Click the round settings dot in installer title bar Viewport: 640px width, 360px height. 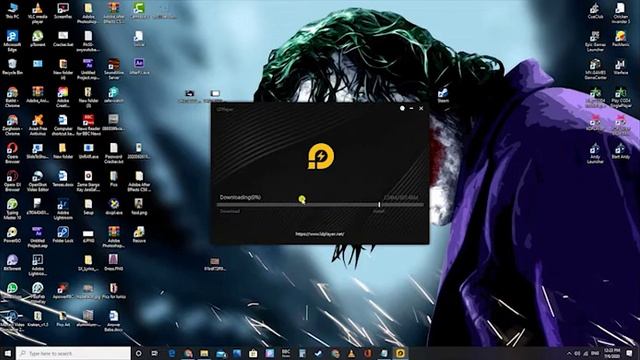coord(402,109)
